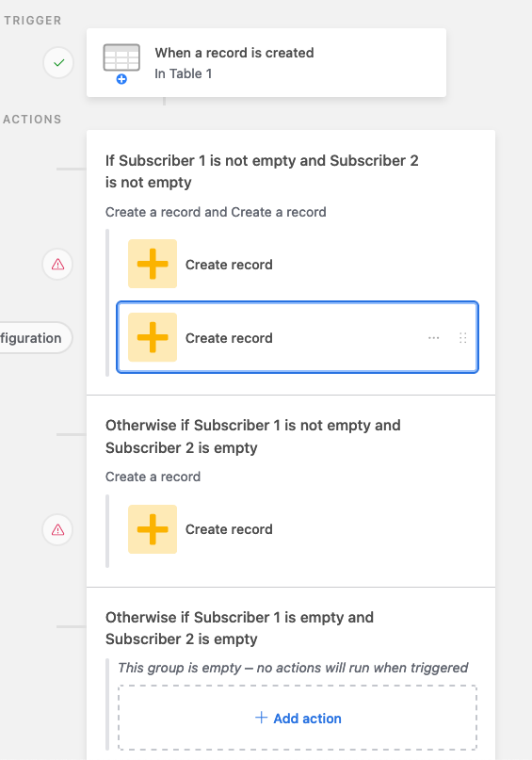The width and height of the screenshot is (532, 760).
Task: Click the partially visible configuration pill button
Action: [36, 338]
